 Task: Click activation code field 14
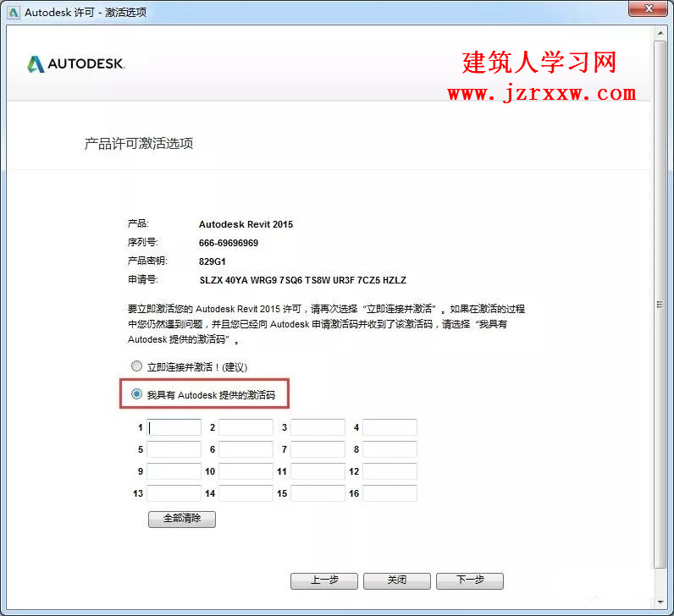[x=246, y=493]
